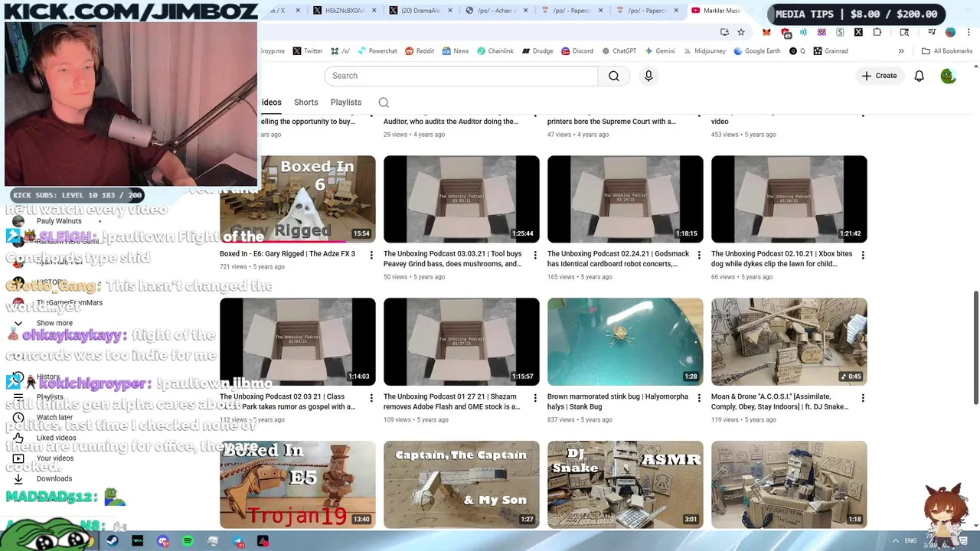Open the Google Earth bookmark
980x551 pixels.
(x=756, y=51)
